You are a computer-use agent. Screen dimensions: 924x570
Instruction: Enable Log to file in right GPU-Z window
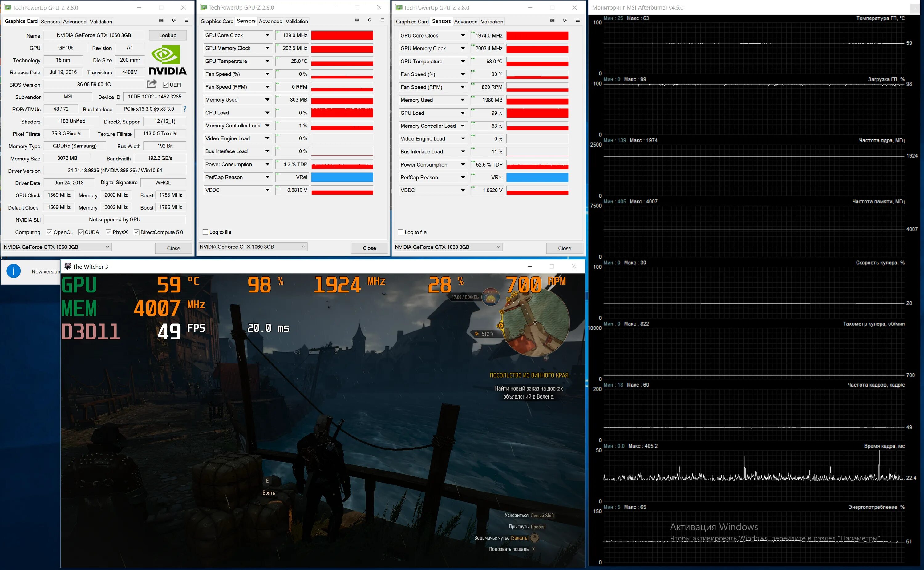click(401, 232)
